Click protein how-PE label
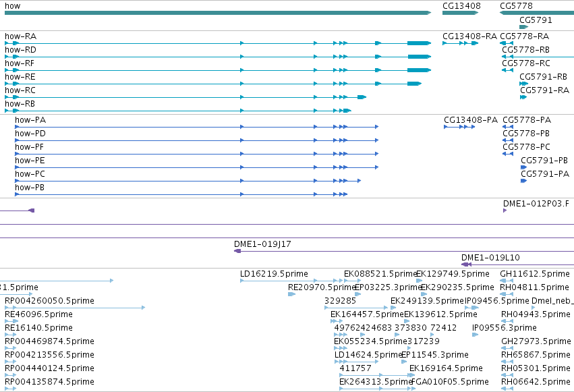 coord(30,161)
